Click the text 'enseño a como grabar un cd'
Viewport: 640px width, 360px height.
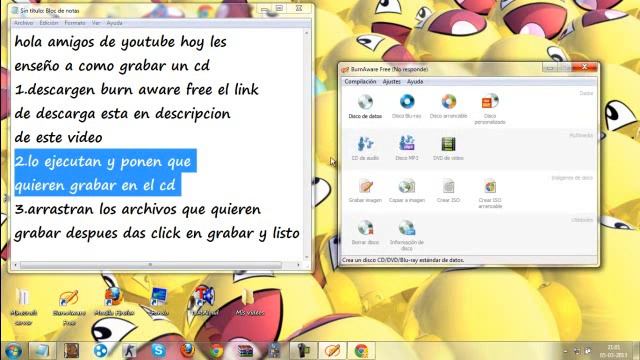tap(112, 66)
